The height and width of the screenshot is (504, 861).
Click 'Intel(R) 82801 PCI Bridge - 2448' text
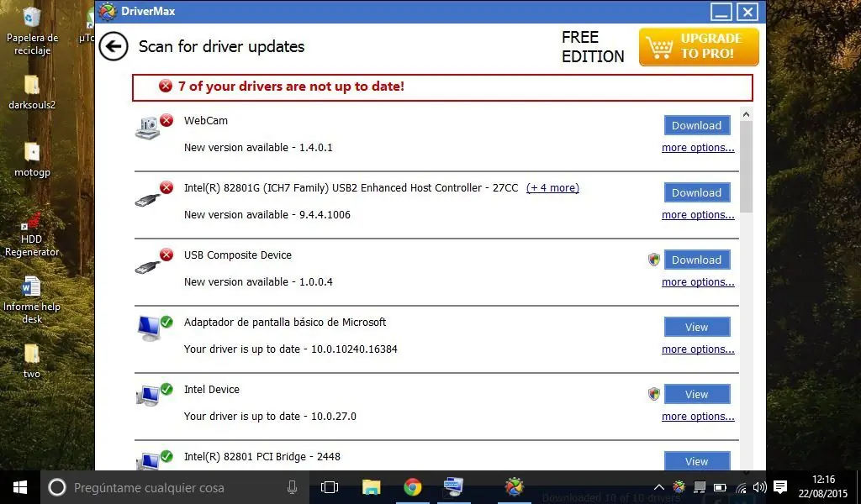262,456
